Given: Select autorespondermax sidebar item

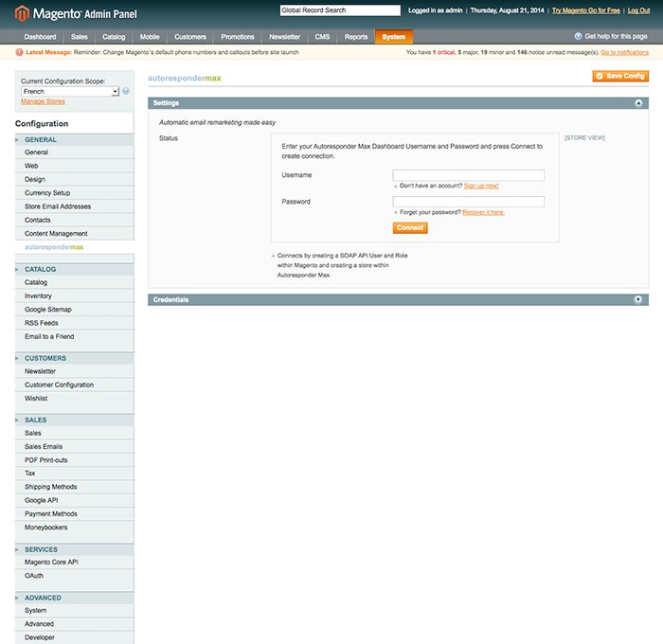Looking at the screenshot, I should tap(75, 247).
